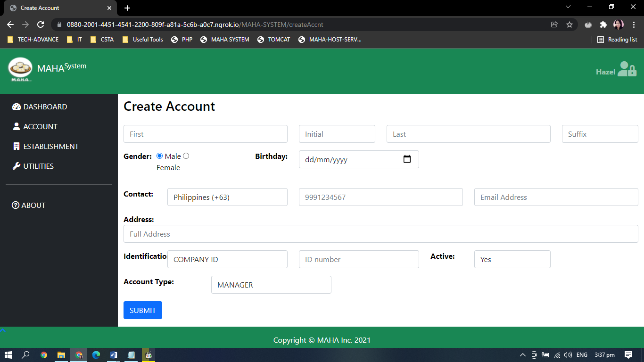Image resolution: width=644 pixels, height=362 pixels.
Task: Click the Suffix input field
Action: 600,134
